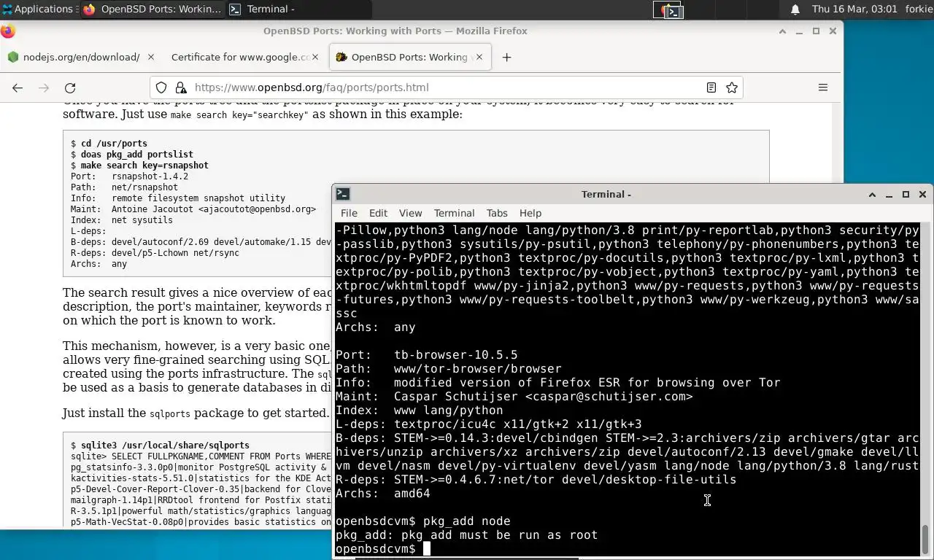The image size is (934, 560).
Task: Toggle reader view icon in address bar
Action: click(711, 87)
